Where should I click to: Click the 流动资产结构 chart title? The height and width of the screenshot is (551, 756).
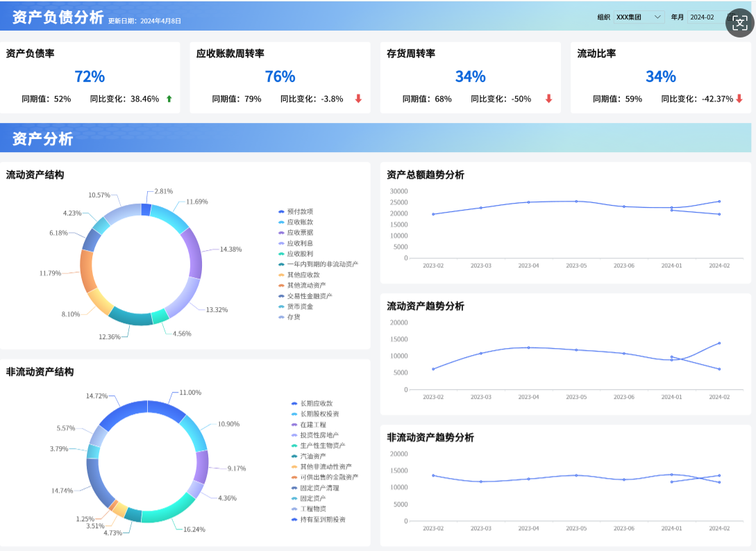(35, 174)
